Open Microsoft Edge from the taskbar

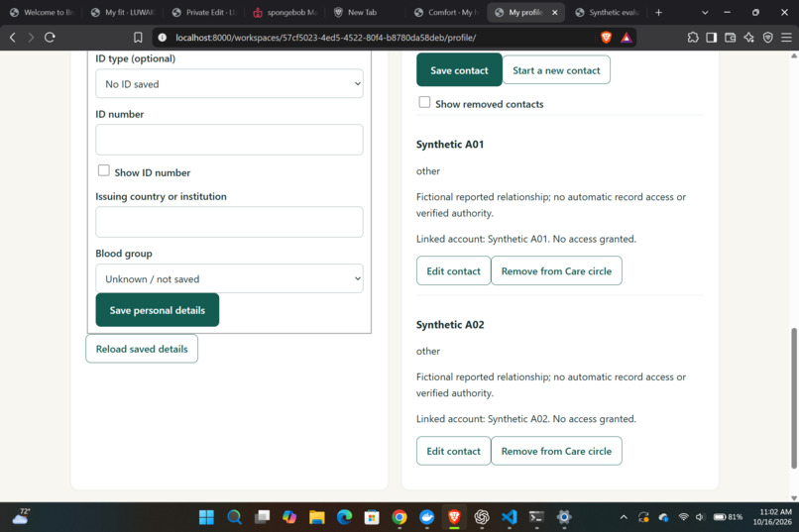click(344, 517)
